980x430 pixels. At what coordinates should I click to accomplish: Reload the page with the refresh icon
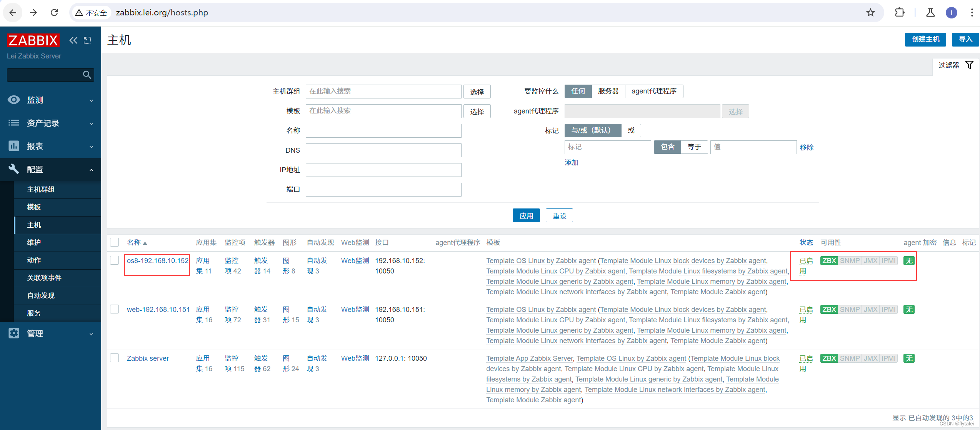click(x=54, y=13)
